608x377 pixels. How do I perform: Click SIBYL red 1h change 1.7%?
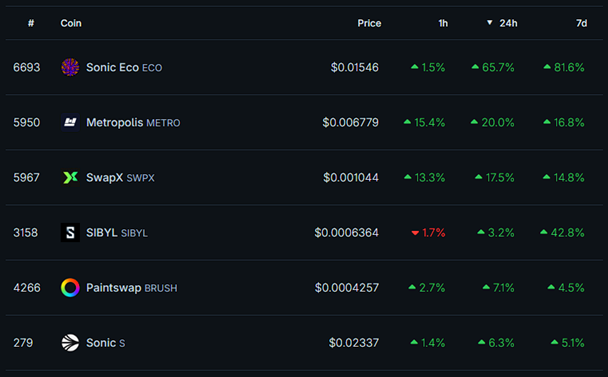(x=428, y=233)
